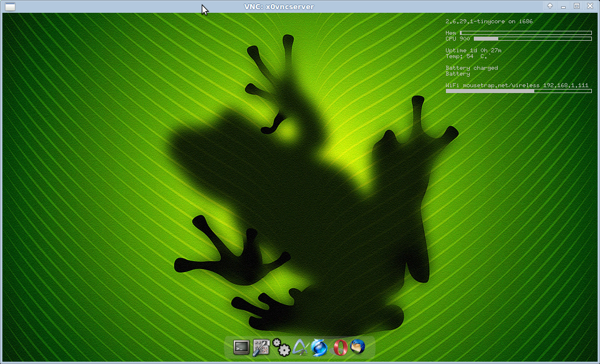
Task: Click the "Temp: 54 C." reading
Action: click(x=467, y=56)
